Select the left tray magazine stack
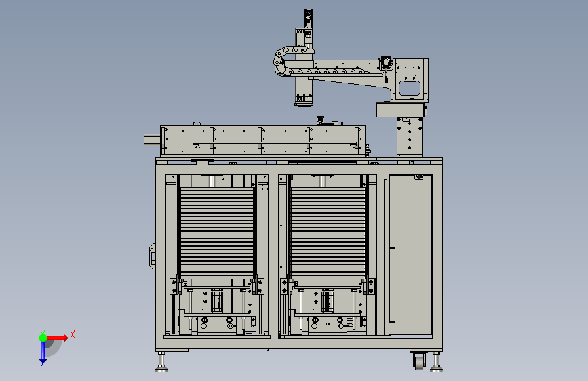 point(217,233)
